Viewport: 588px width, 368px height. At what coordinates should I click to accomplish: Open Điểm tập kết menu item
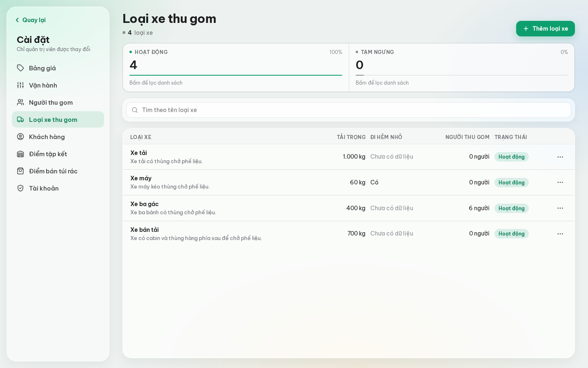(x=58, y=154)
